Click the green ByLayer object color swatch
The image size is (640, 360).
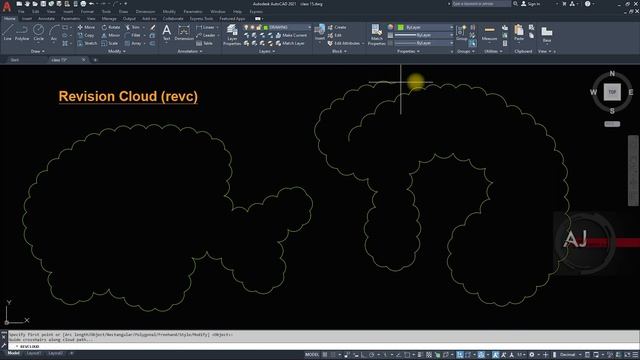pyautogui.click(x=401, y=27)
